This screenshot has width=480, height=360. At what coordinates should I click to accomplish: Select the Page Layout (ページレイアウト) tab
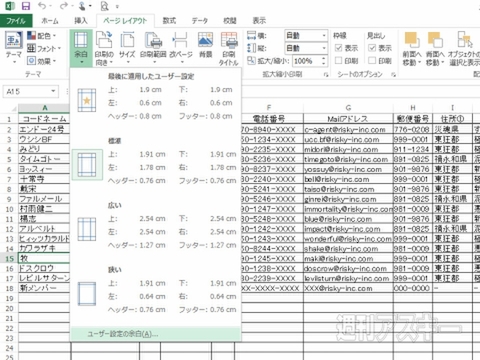[x=125, y=21]
